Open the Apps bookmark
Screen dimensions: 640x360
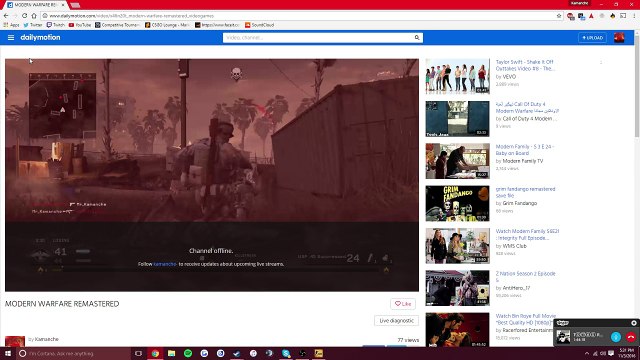coord(11,25)
